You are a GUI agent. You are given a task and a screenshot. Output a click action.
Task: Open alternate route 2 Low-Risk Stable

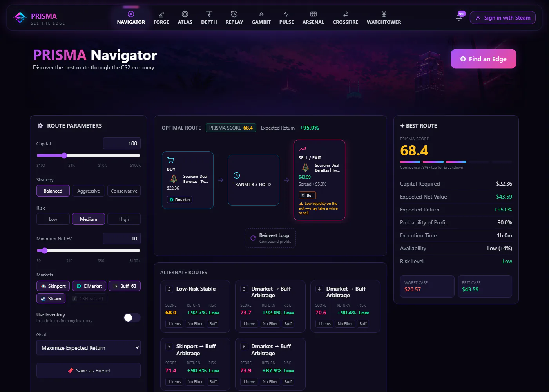pyautogui.click(x=195, y=306)
